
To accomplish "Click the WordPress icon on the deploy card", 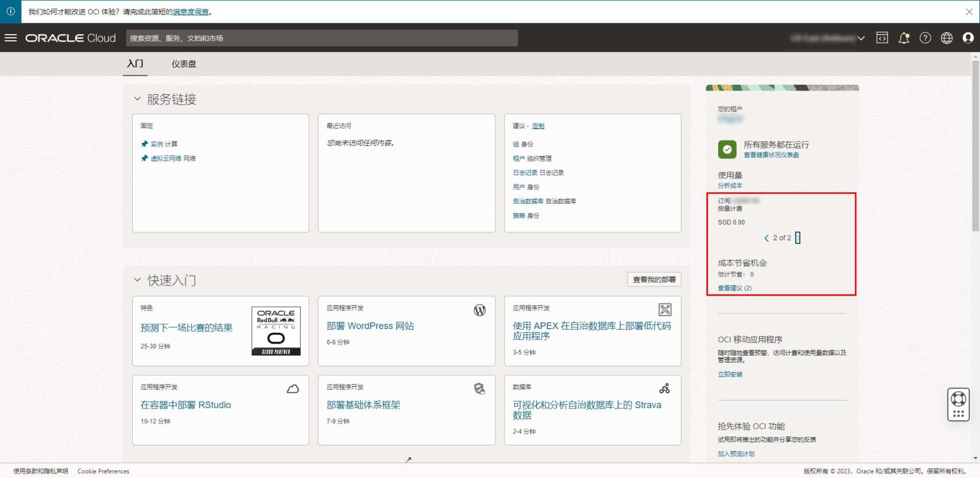I will tap(480, 310).
